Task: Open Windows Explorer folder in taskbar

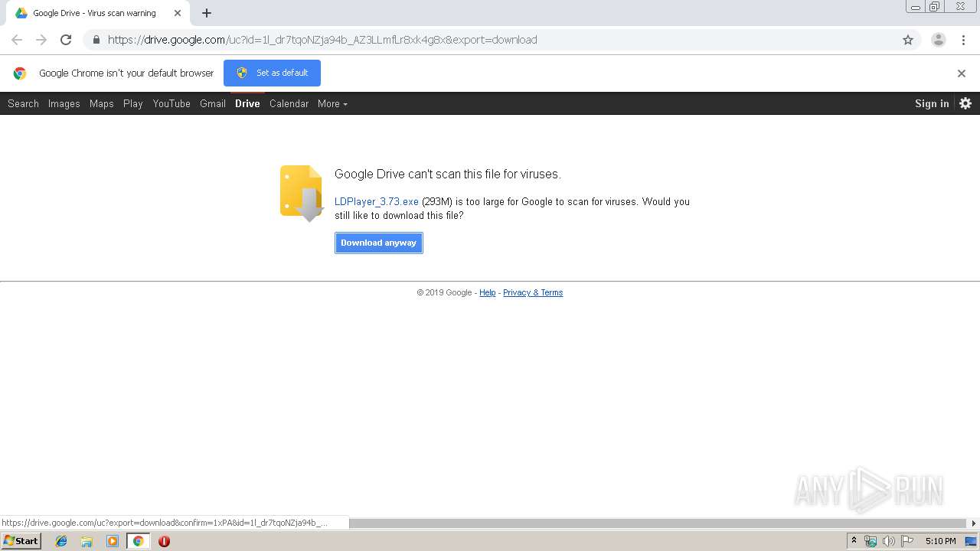Action: pyautogui.click(x=87, y=541)
